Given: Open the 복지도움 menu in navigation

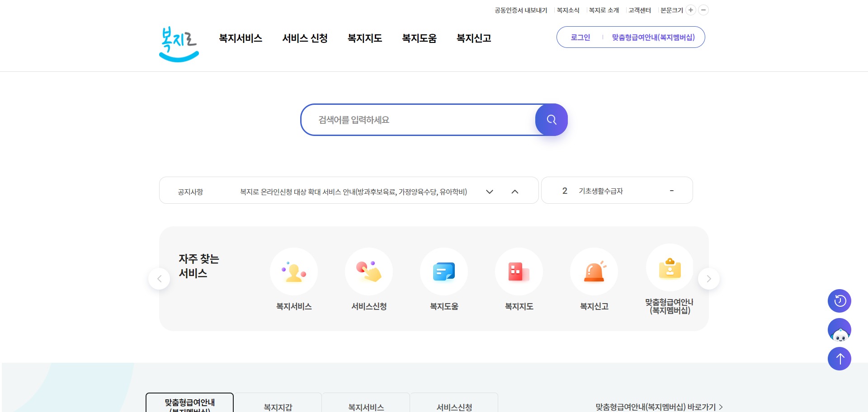Looking at the screenshot, I should click(419, 38).
